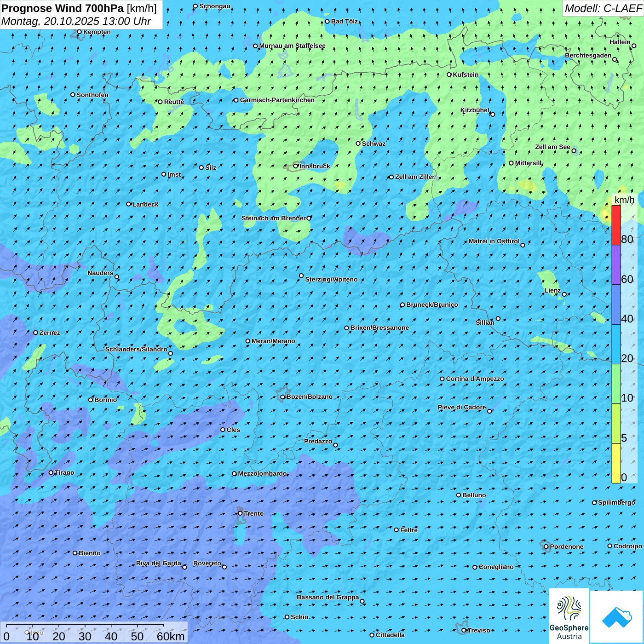Click the Murnau am Staffelsee label

tap(292, 46)
